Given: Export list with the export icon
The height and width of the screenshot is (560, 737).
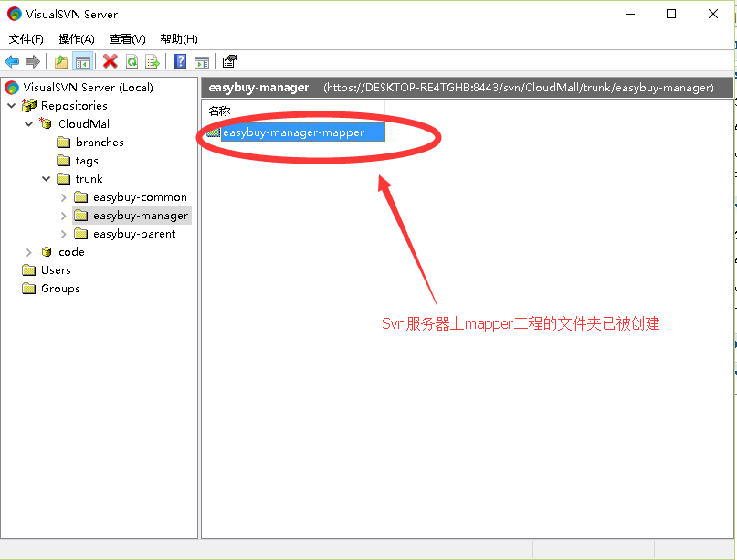Looking at the screenshot, I should click(153, 61).
